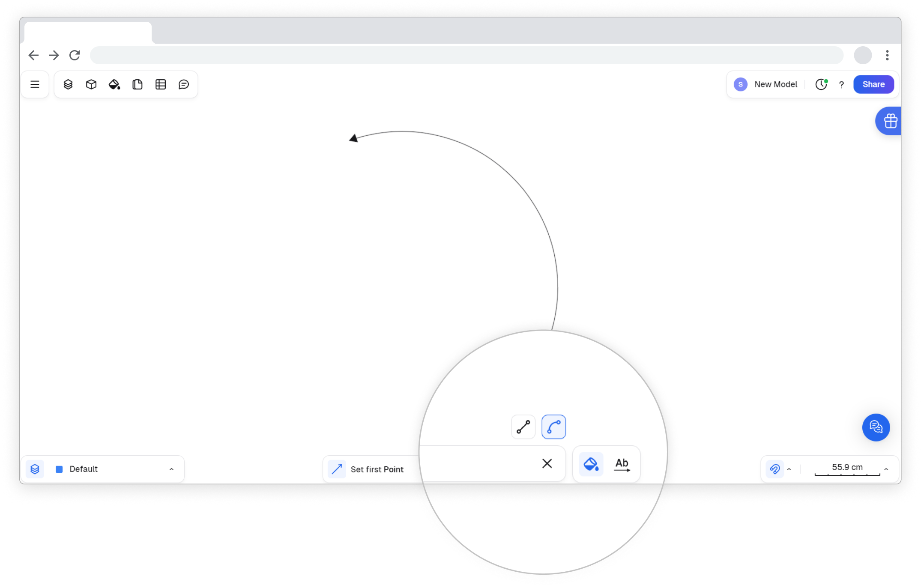This screenshot has height=588, width=921.
Task: Open the comments speech bubble icon
Action: [184, 84]
